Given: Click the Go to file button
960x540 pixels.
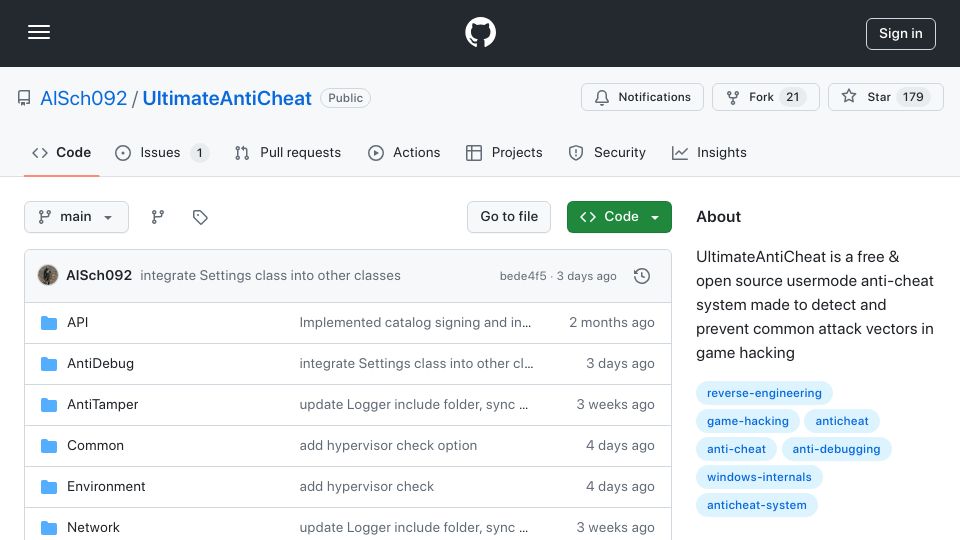Looking at the screenshot, I should click(509, 217).
